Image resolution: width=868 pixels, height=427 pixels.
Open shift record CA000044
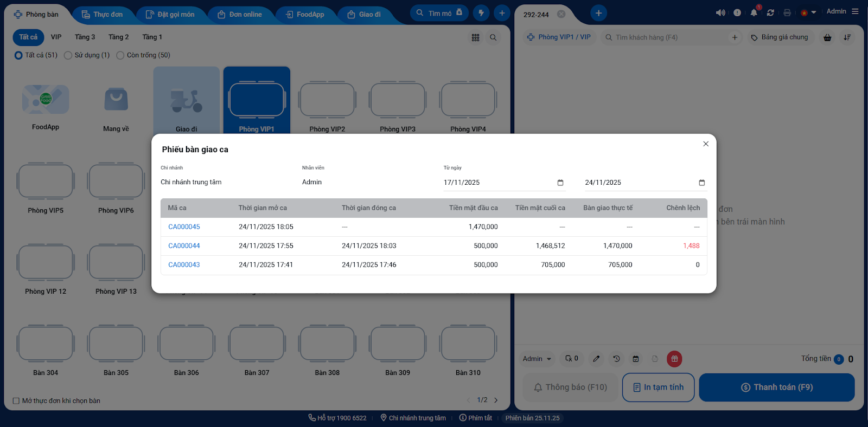click(x=184, y=246)
